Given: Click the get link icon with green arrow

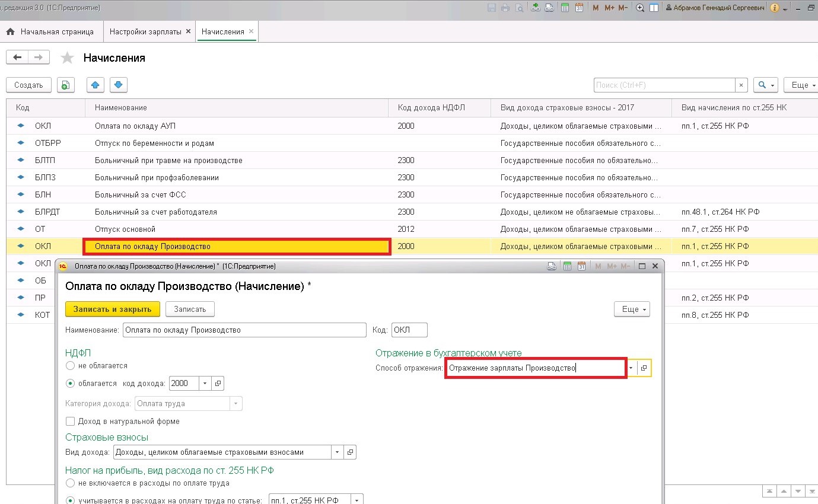Looking at the screenshot, I should pyautogui.click(x=536, y=8).
